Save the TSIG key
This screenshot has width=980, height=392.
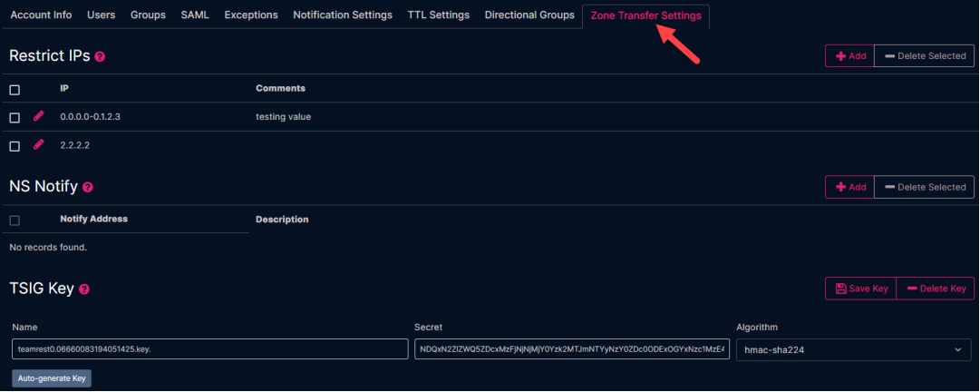coord(860,289)
